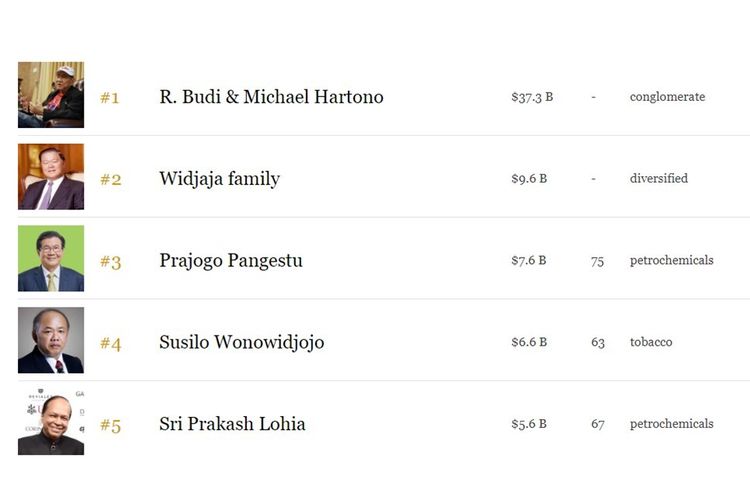Open the Widjaja family portrait thumbnail
The image size is (750, 500).
(x=51, y=177)
